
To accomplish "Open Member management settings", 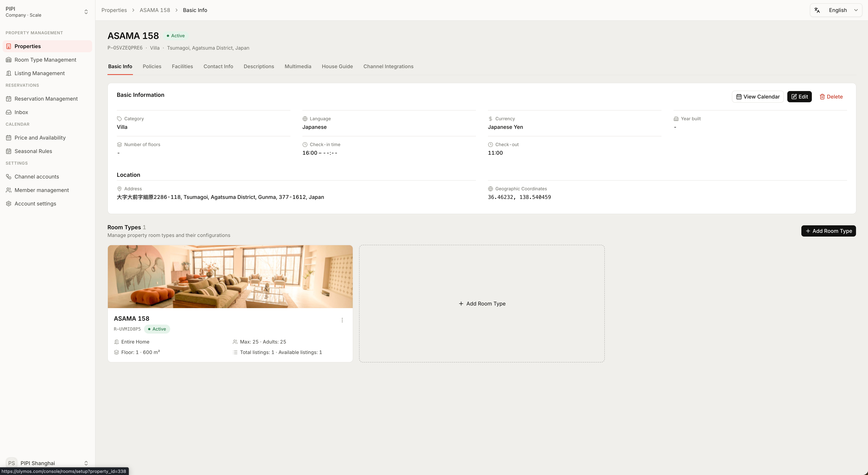I will (47, 190).
